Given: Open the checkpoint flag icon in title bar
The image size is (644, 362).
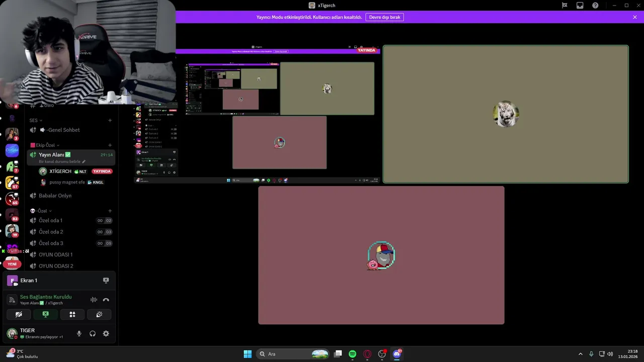Looking at the screenshot, I should [x=565, y=6].
